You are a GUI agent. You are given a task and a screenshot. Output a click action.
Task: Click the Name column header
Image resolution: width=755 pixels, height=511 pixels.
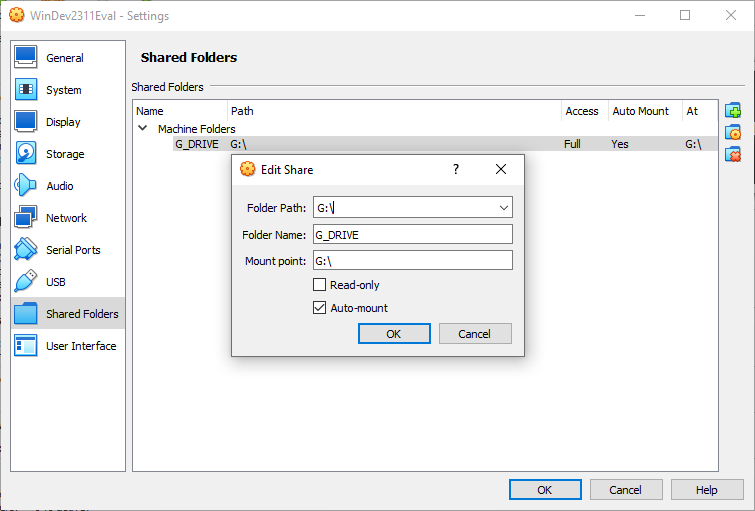point(150,111)
